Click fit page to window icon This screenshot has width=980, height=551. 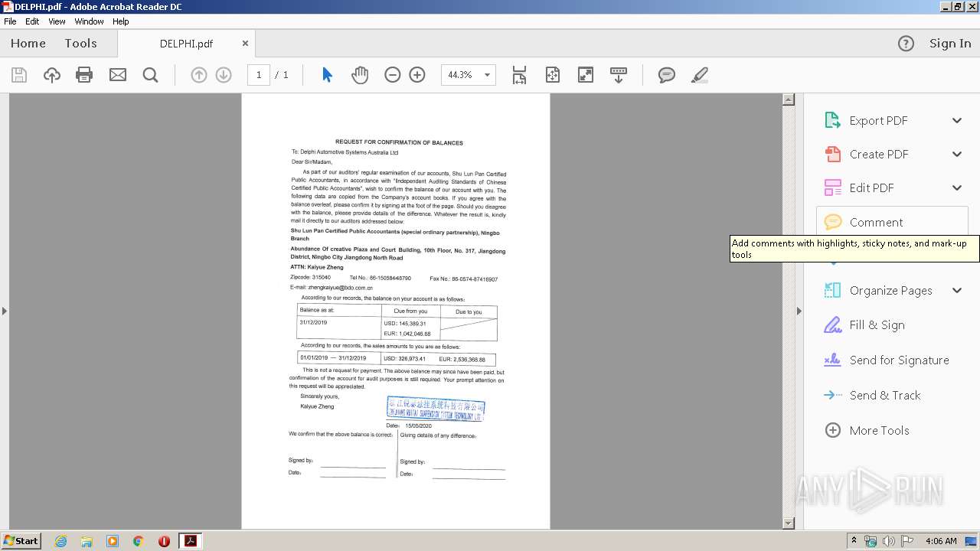coord(553,75)
